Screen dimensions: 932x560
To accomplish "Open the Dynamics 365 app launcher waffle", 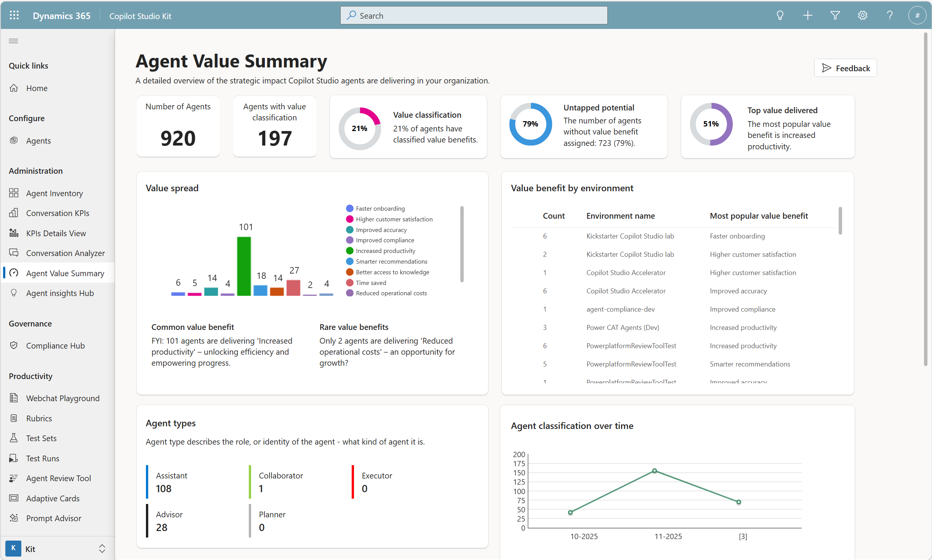I will pyautogui.click(x=14, y=15).
